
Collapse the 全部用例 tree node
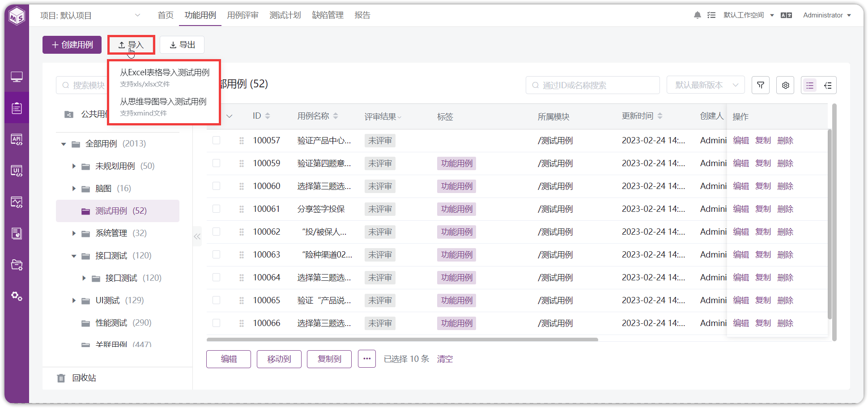tap(64, 144)
